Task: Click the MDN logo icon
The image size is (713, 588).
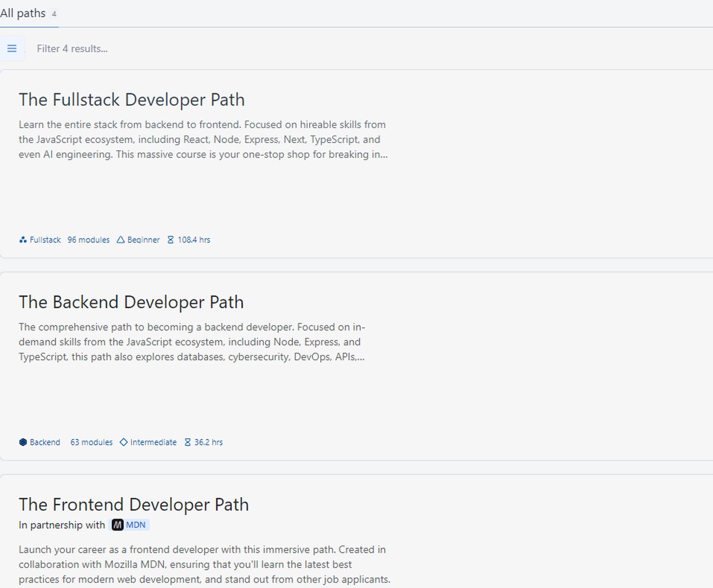Action: pyautogui.click(x=118, y=525)
